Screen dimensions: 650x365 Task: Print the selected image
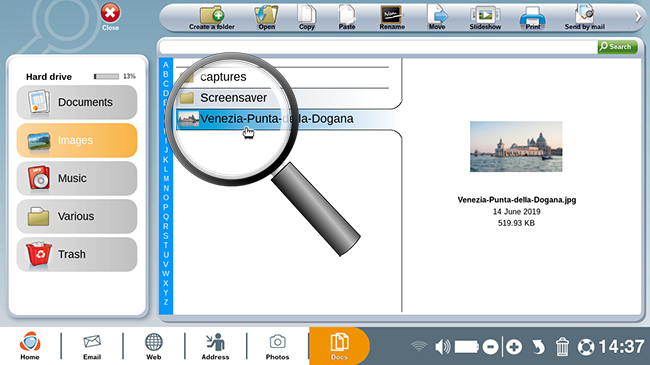(533, 18)
